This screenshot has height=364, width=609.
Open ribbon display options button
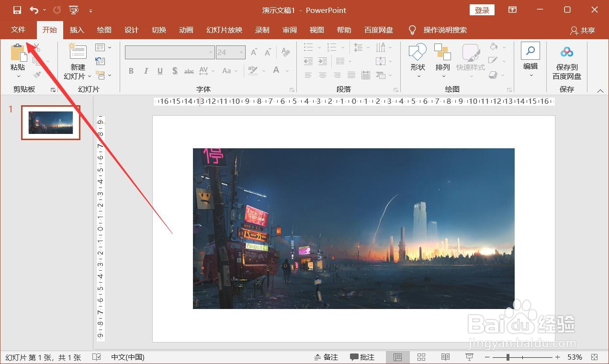click(x=512, y=10)
